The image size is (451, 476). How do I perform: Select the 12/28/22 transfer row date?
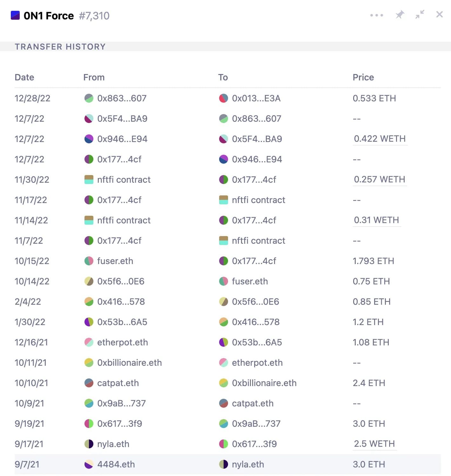pyautogui.click(x=32, y=98)
